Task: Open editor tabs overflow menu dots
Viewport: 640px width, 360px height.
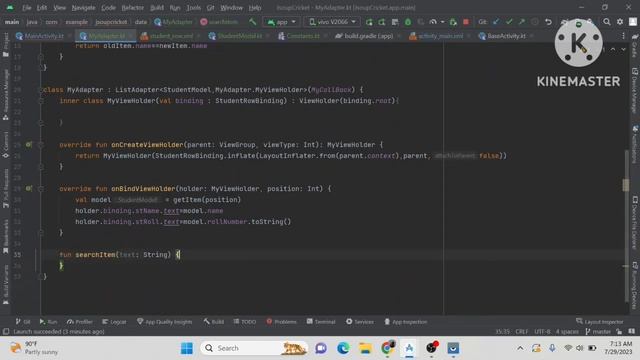Action: [623, 36]
